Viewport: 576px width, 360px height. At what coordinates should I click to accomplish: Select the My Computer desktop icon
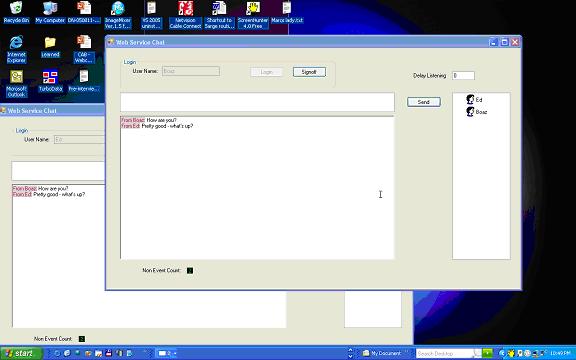pos(50,12)
